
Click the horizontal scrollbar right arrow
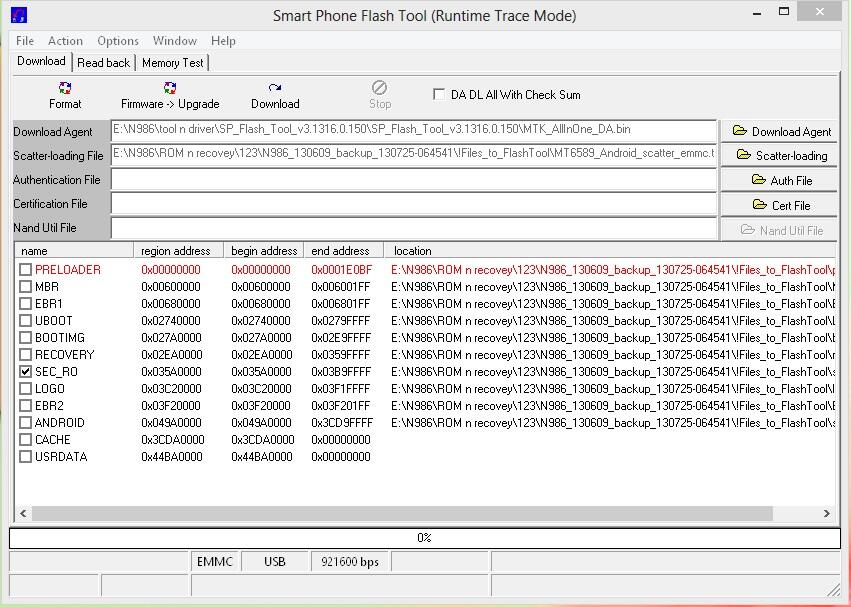(827, 513)
